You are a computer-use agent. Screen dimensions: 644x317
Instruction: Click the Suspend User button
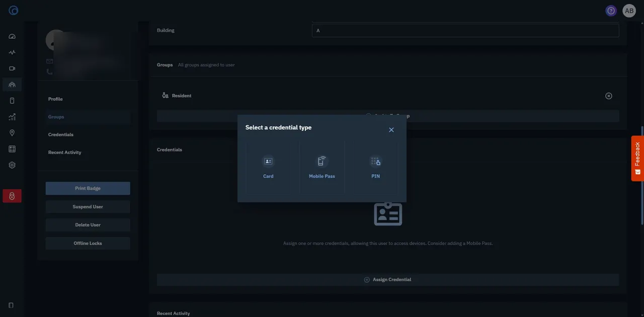tap(88, 207)
